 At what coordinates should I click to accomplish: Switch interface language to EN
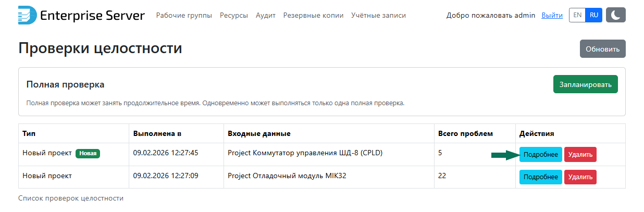[577, 15]
